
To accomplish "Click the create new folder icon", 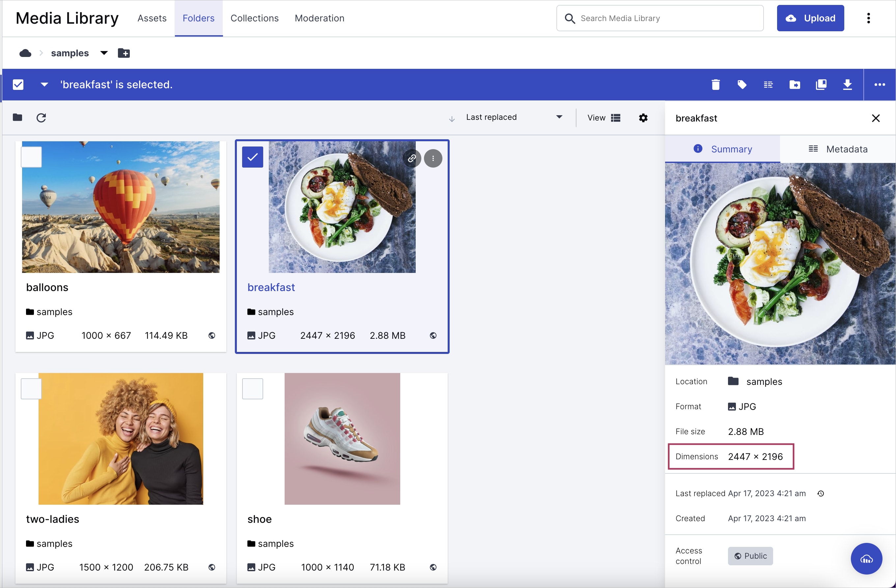I will (124, 53).
